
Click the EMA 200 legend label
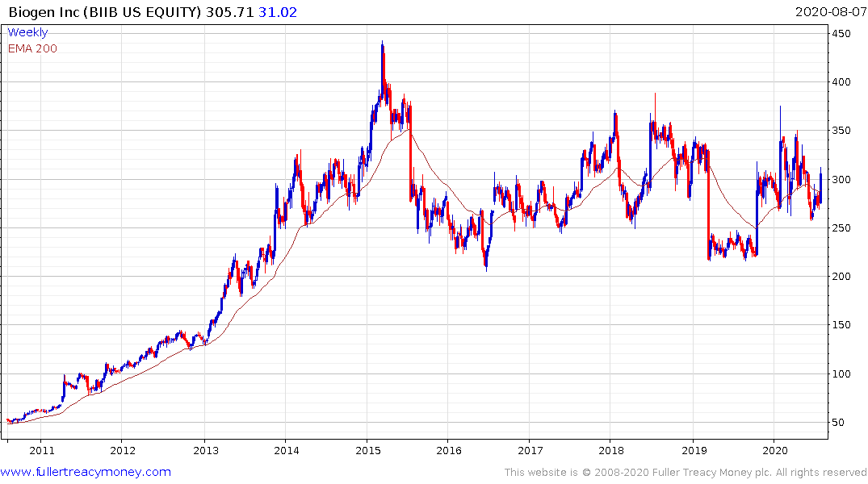[x=32, y=48]
